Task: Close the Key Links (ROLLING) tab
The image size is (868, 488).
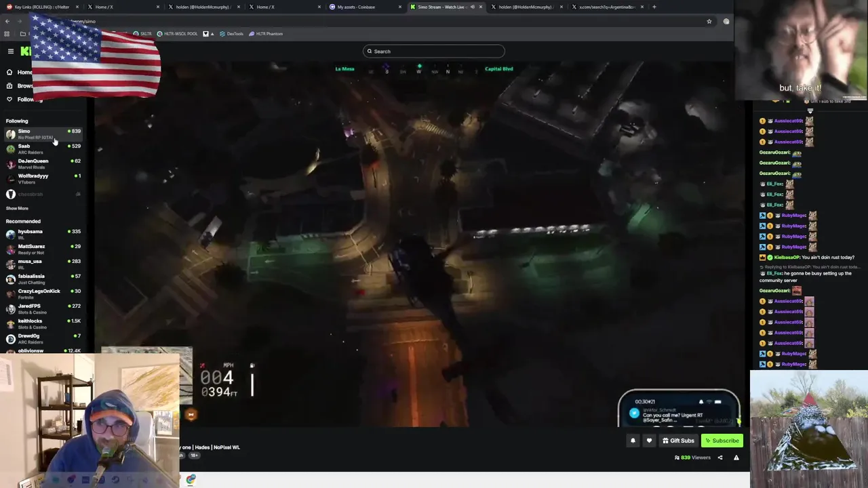Action: point(77,7)
